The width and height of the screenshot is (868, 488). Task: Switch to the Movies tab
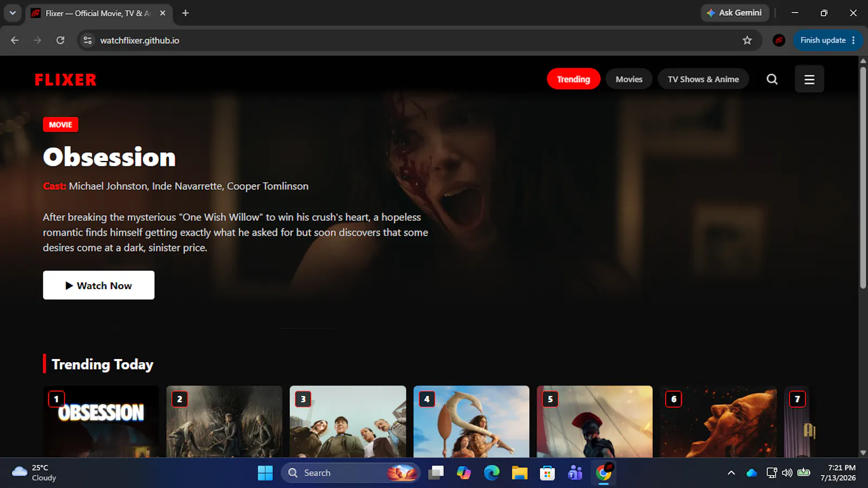coord(629,79)
